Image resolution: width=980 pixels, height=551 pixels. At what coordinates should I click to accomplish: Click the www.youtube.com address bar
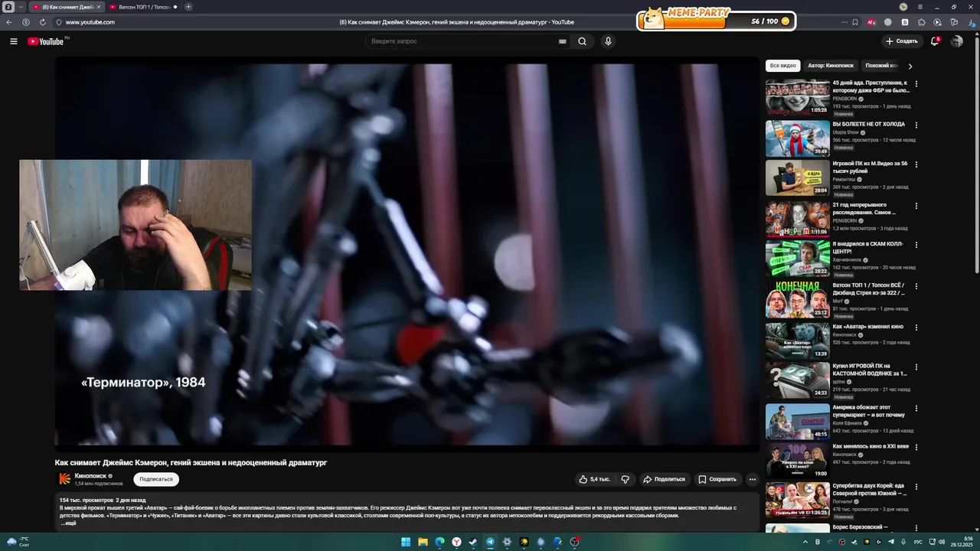tap(90, 22)
